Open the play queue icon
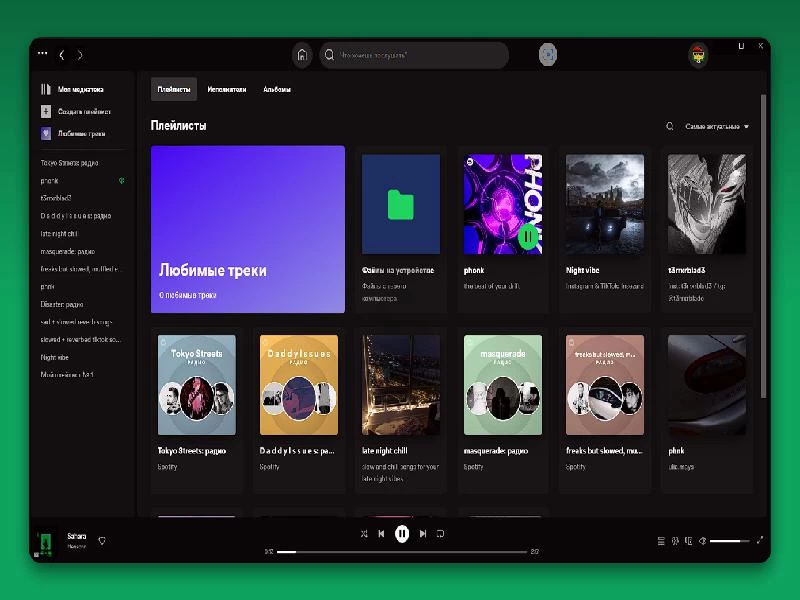Image resolution: width=800 pixels, height=600 pixels. (661, 541)
